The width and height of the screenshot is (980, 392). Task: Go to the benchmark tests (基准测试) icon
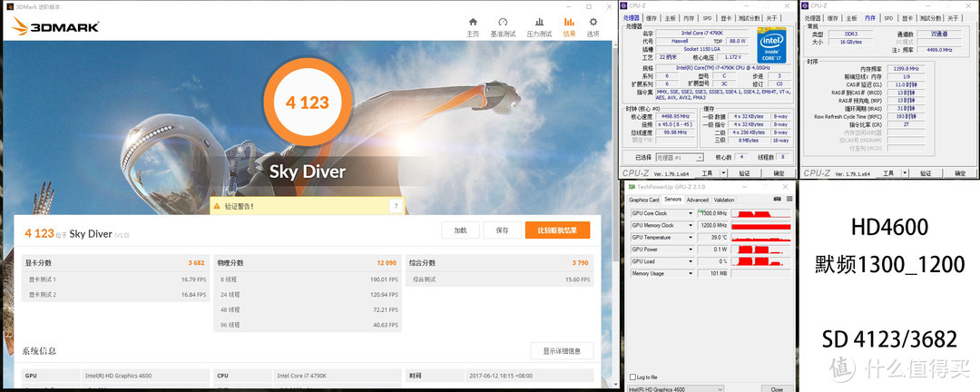pyautogui.click(x=503, y=25)
